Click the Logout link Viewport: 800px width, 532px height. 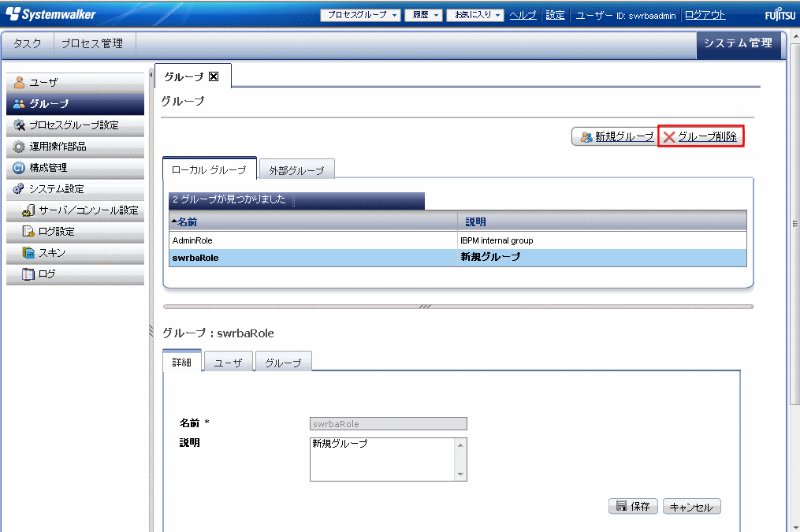[705, 15]
